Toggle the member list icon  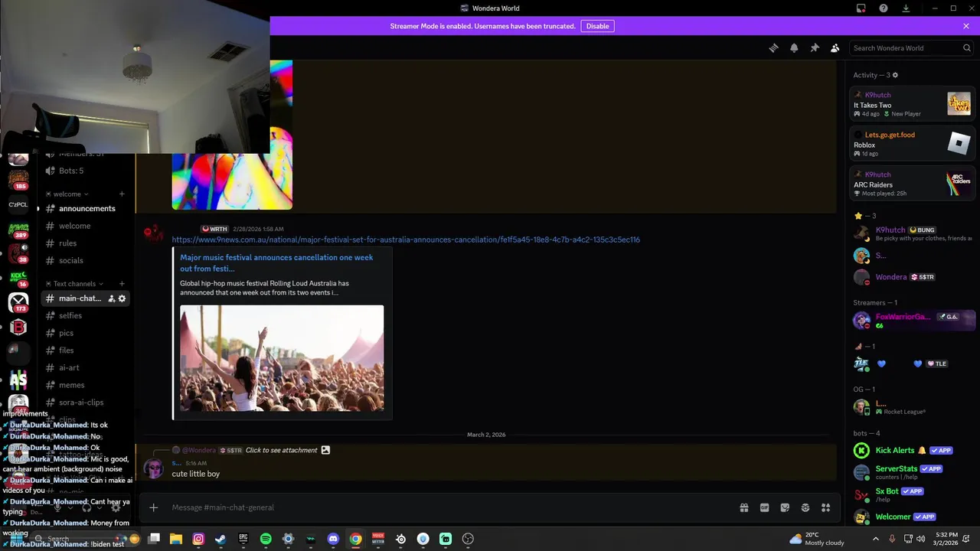(835, 47)
